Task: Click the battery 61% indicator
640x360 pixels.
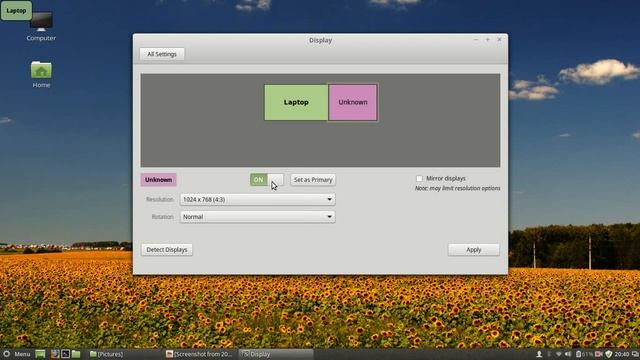Action: (584, 354)
